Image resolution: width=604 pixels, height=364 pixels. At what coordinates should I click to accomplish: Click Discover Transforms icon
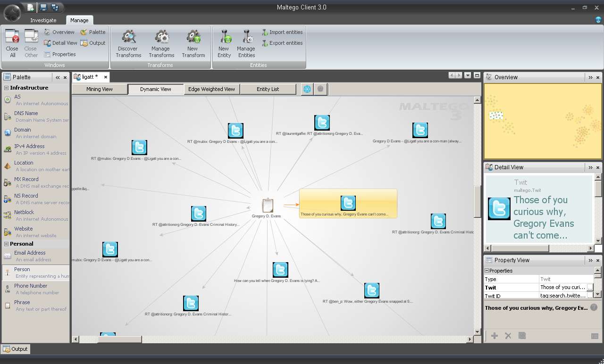point(128,44)
